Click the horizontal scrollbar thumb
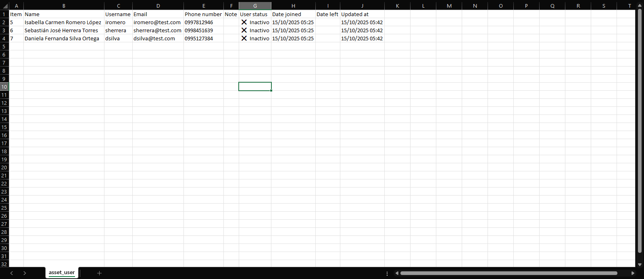 pos(508,273)
